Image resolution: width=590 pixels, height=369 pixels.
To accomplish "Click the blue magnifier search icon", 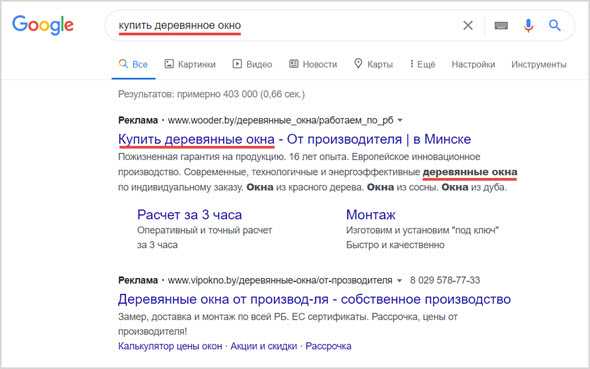I will (555, 25).
